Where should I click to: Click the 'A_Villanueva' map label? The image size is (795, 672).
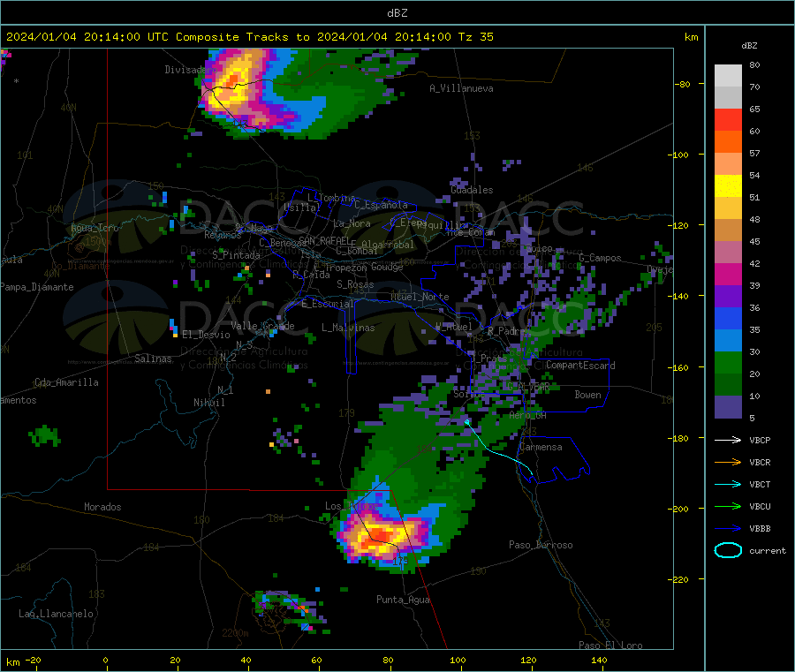point(461,88)
